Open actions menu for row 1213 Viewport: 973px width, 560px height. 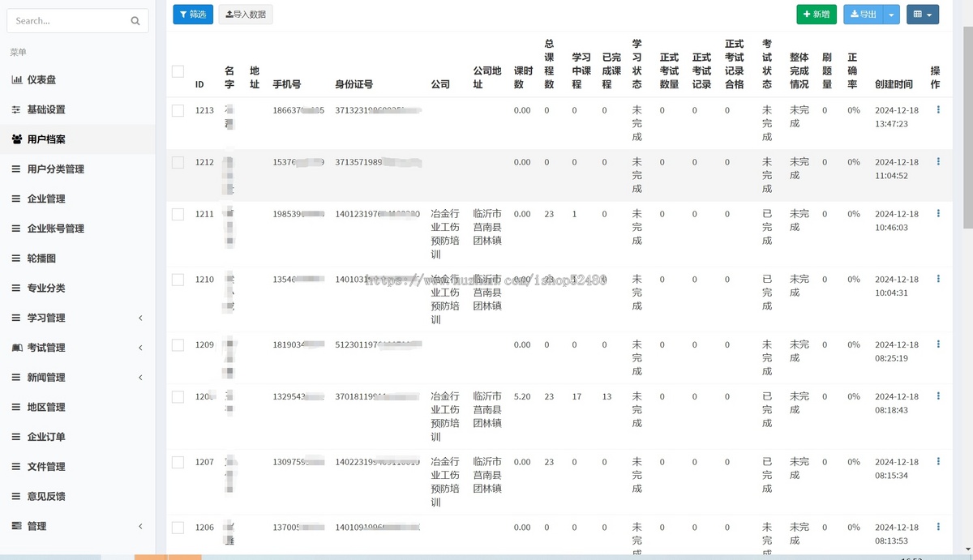938,109
